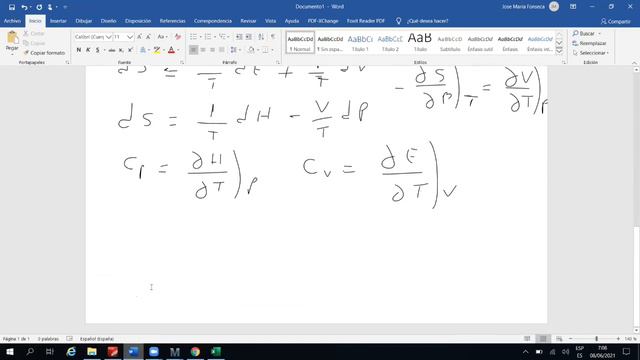Align text to the left
The width and height of the screenshot is (640, 360).
193,50
